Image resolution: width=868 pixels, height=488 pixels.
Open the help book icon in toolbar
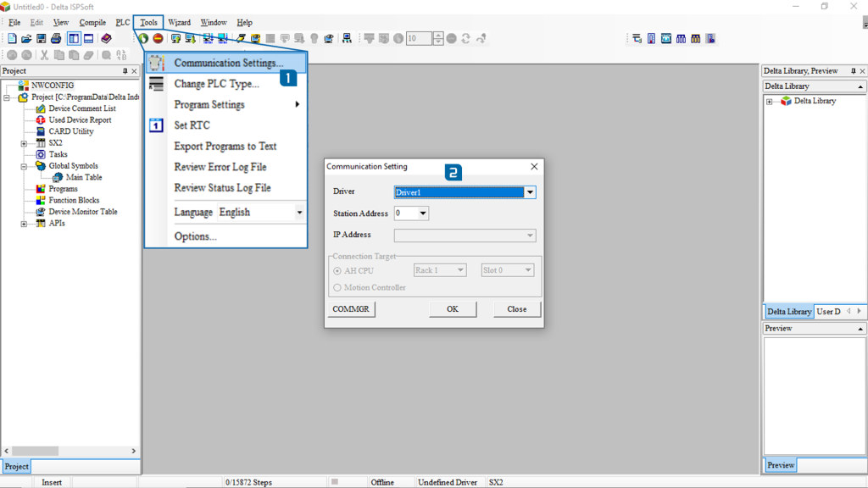[106, 38]
